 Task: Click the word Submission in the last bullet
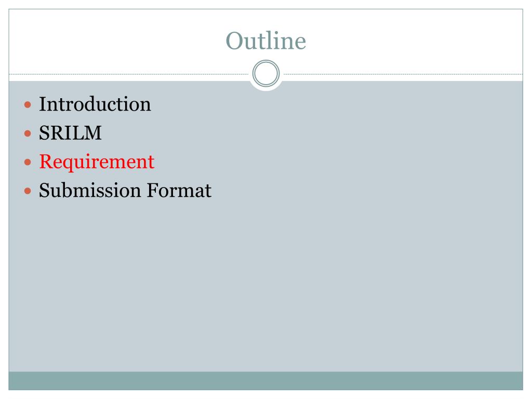(90, 190)
